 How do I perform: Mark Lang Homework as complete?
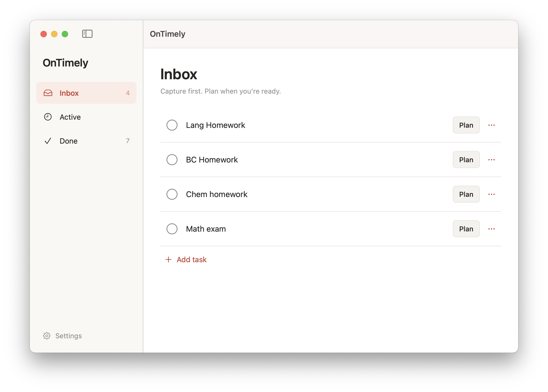pos(172,125)
